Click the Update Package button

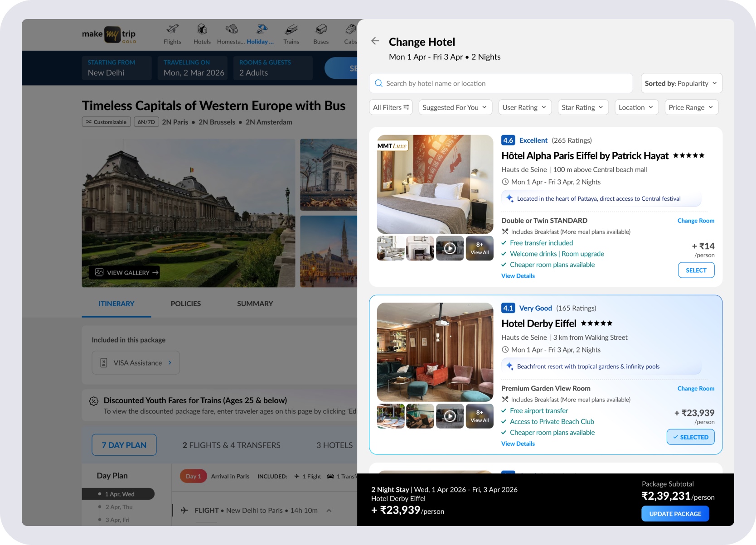[675, 514]
